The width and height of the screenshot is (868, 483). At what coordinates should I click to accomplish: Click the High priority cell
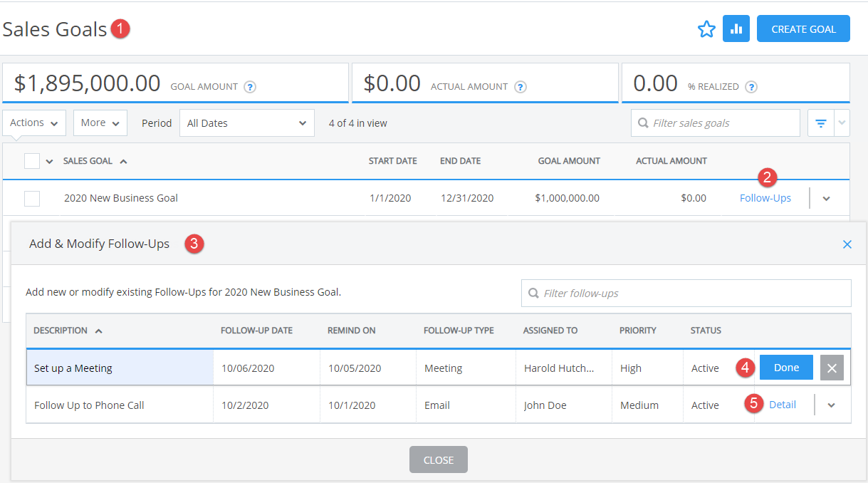[x=647, y=368]
